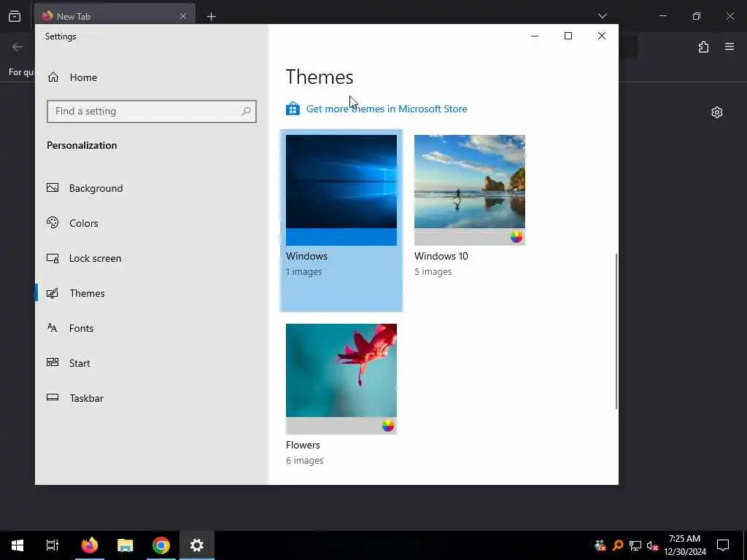Open File Explorer from the taskbar
The height and width of the screenshot is (560, 747).
[125, 545]
